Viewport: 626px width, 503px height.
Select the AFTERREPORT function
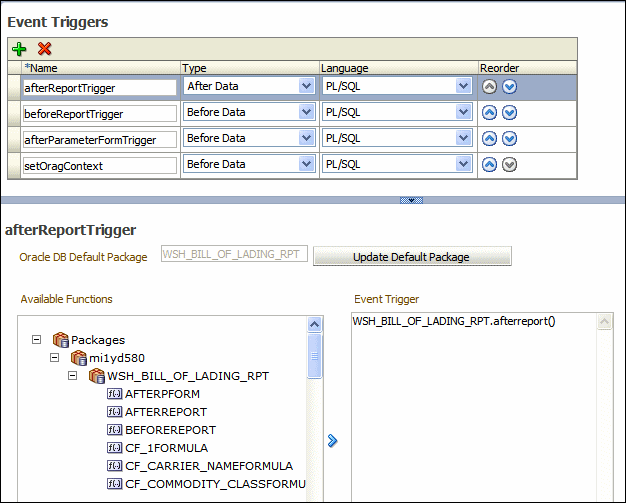click(x=166, y=412)
